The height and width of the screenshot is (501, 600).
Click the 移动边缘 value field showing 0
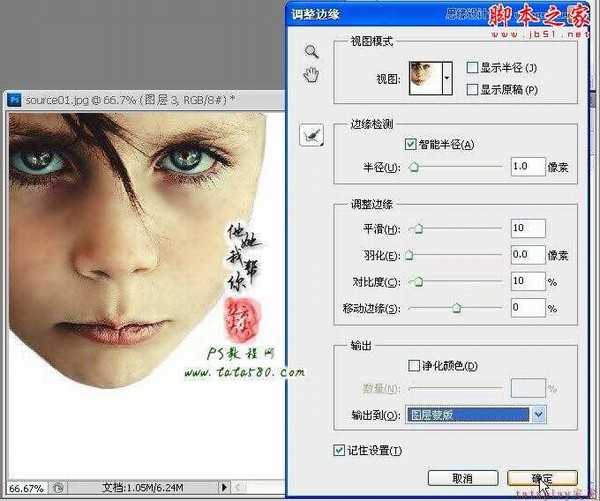click(x=528, y=308)
